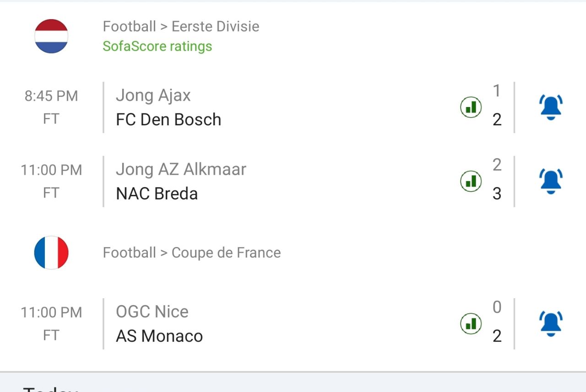Open statistics icon for Jong Ajax match

point(471,107)
